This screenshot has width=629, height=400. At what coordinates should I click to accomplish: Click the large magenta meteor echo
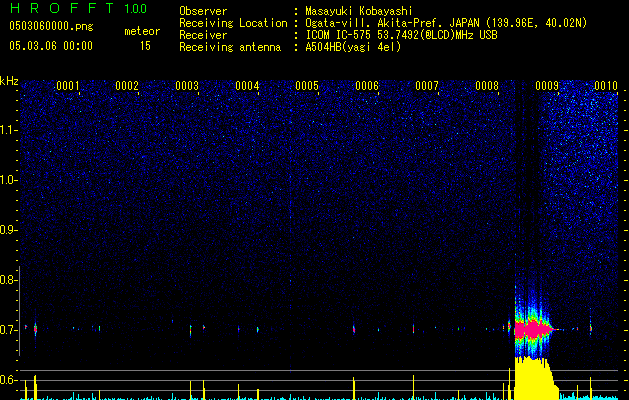(x=532, y=329)
